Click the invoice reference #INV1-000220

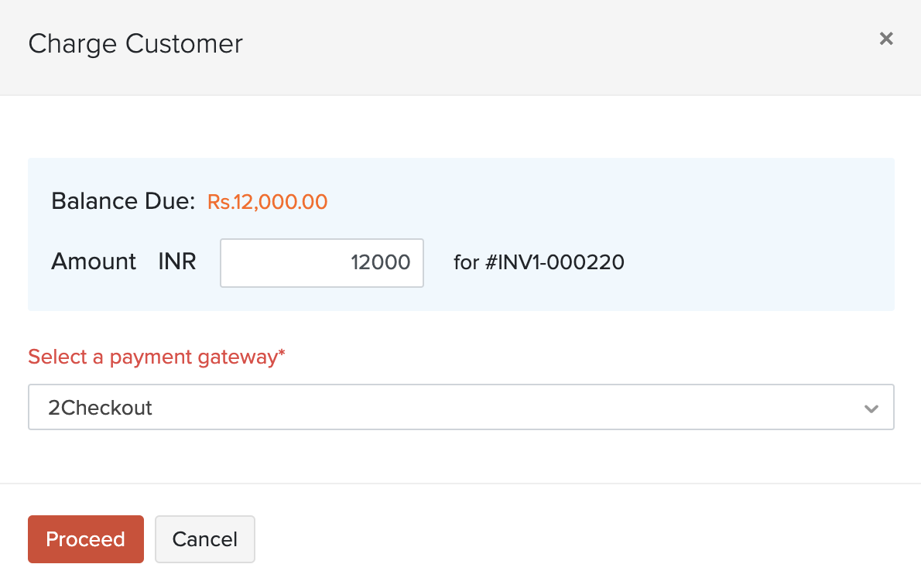554,263
